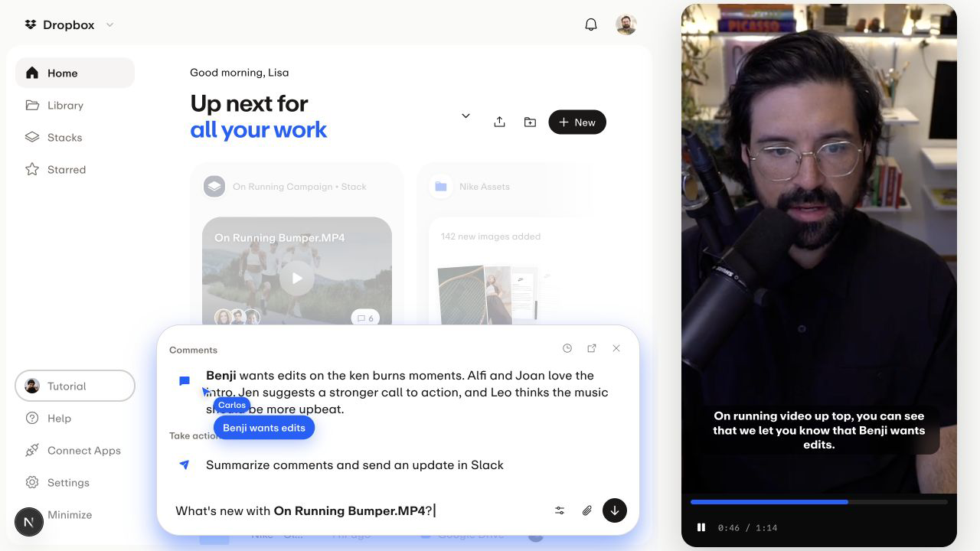Click the '0:46 / 1:14' timestamp

[747, 527]
